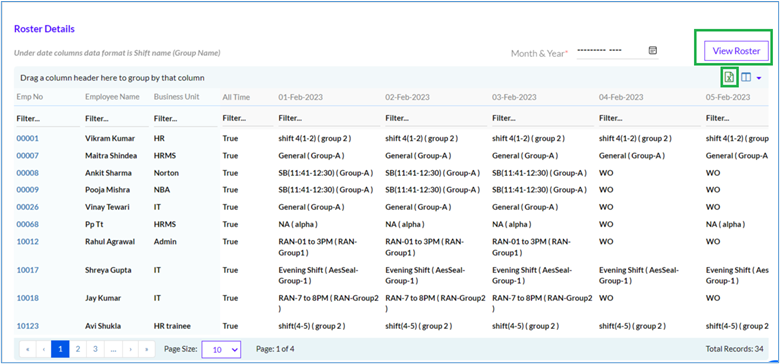Select page 1 in pager
The image size is (780, 364).
[x=61, y=349]
